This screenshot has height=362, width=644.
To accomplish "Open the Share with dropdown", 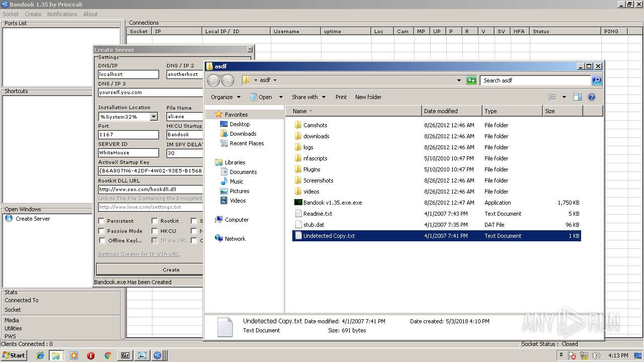I will 308,97.
